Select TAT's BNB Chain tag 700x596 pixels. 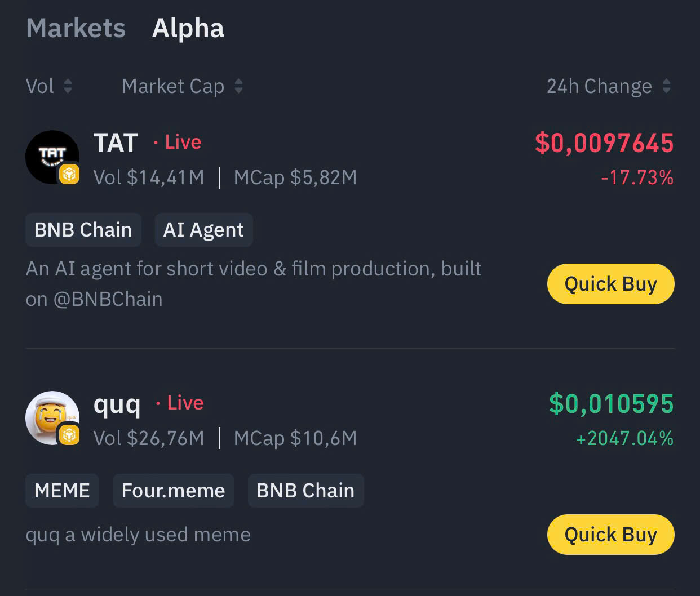coord(83,230)
